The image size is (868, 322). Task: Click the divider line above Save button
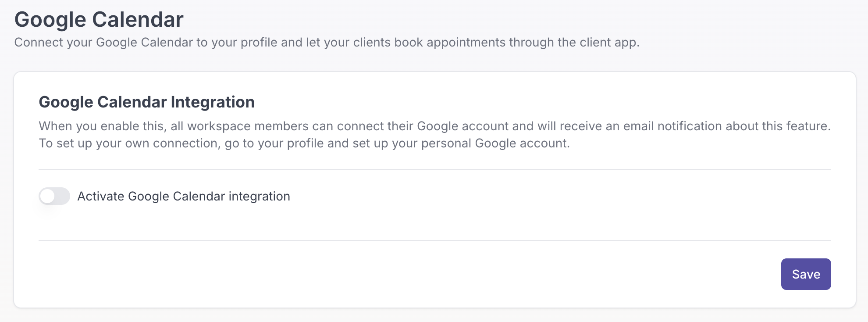pyautogui.click(x=434, y=240)
